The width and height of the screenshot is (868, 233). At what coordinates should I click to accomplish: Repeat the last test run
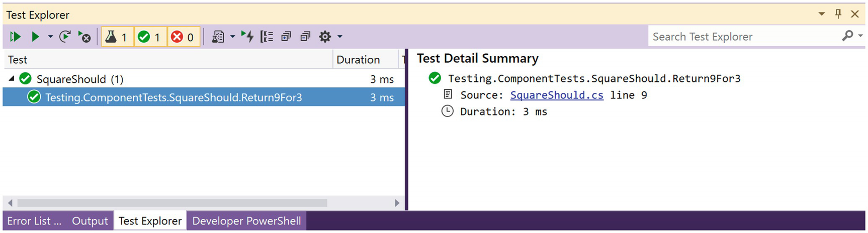pos(65,37)
